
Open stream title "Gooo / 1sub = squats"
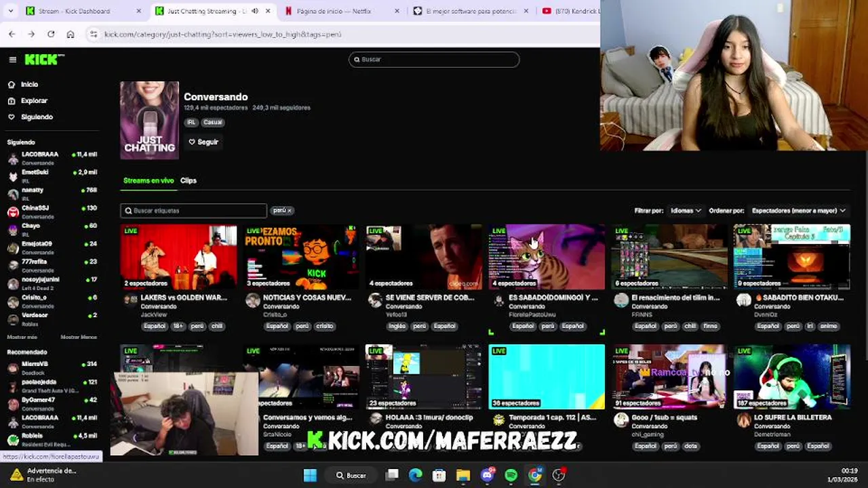coord(664,418)
